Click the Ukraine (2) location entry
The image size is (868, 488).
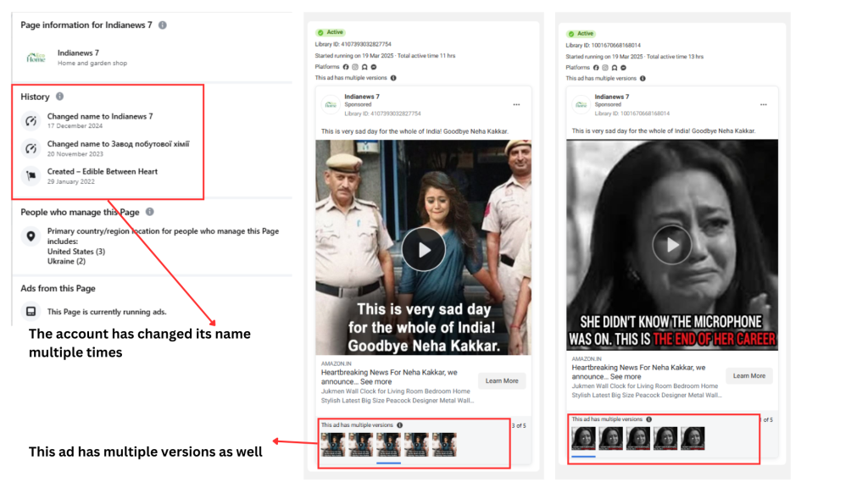(66, 261)
